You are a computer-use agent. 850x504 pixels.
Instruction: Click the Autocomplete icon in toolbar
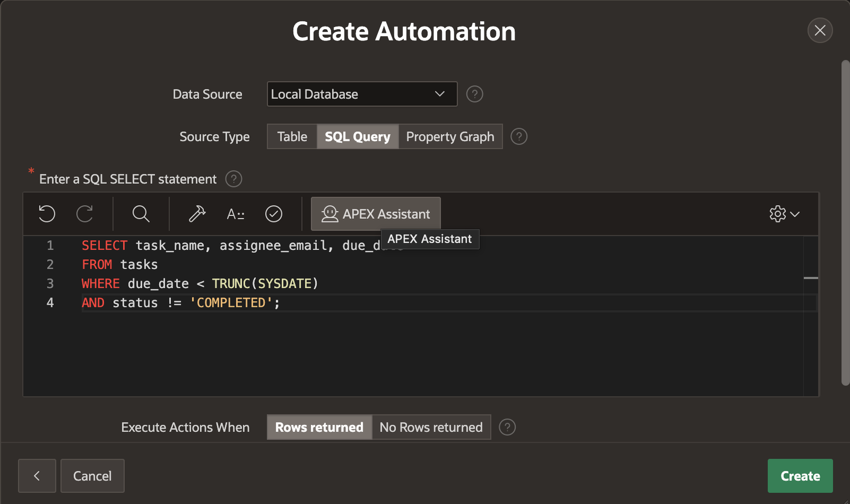point(235,214)
